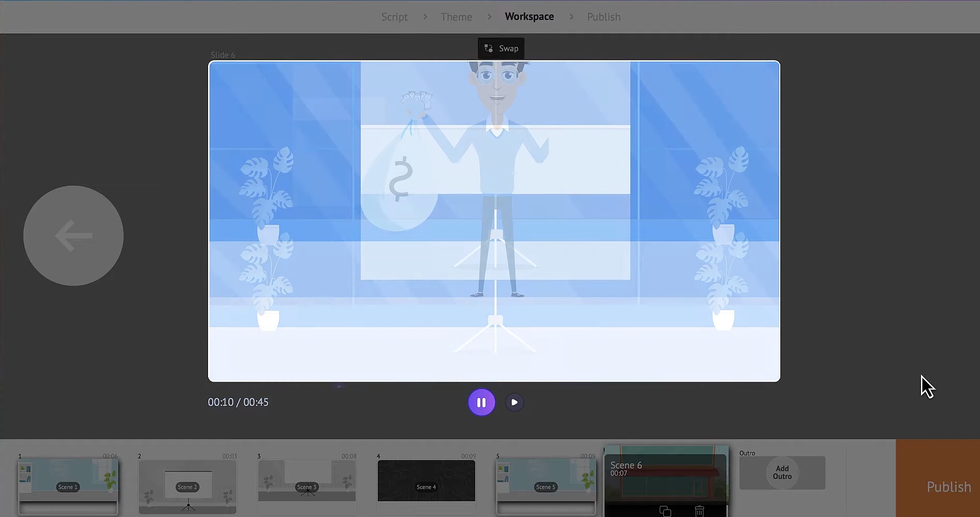The image size is (980, 517).
Task: Click the Add Outro button
Action: point(782,473)
